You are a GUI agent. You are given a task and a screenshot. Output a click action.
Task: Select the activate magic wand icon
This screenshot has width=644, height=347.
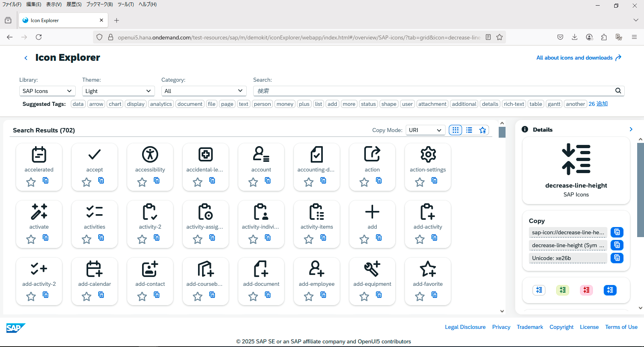click(x=39, y=212)
